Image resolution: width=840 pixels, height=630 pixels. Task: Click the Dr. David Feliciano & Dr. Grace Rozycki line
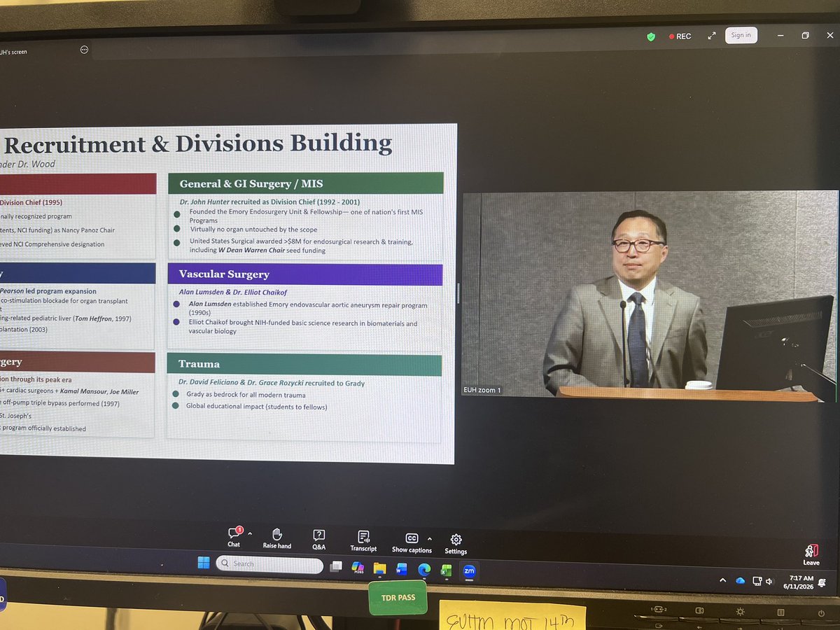pyautogui.click(x=272, y=382)
